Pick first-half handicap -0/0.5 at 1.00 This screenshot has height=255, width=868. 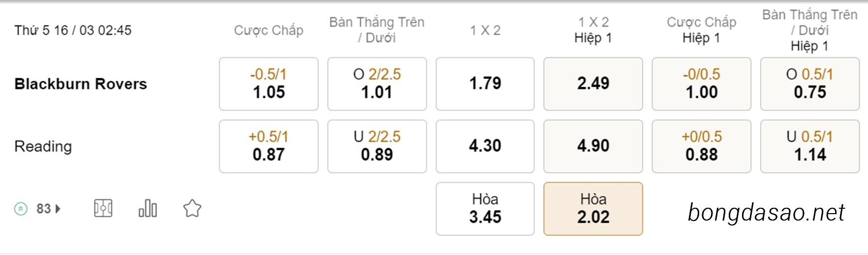pos(702,84)
